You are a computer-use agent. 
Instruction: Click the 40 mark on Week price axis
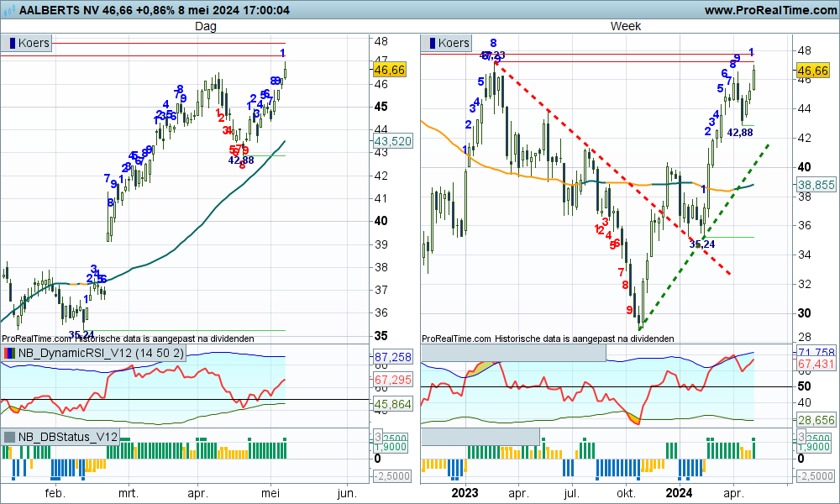click(x=804, y=167)
